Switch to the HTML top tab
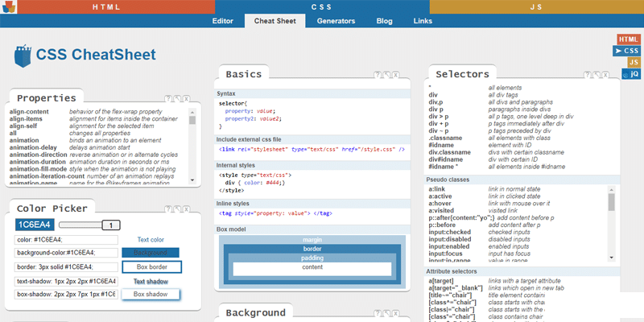 click(108, 6)
